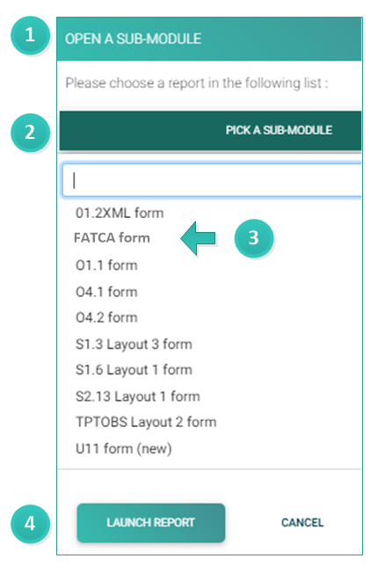
Task: Click the step 2 numbered circle badge
Action: click(30, 133)
